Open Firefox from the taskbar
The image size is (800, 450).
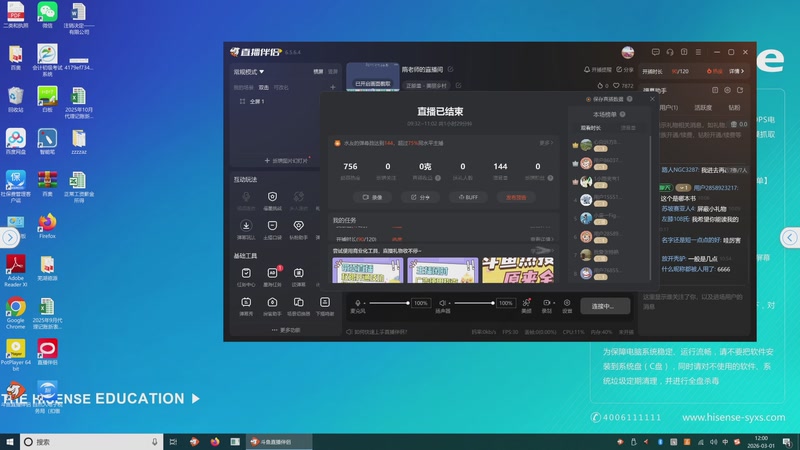pyautogui.click(x=215, y=442)
